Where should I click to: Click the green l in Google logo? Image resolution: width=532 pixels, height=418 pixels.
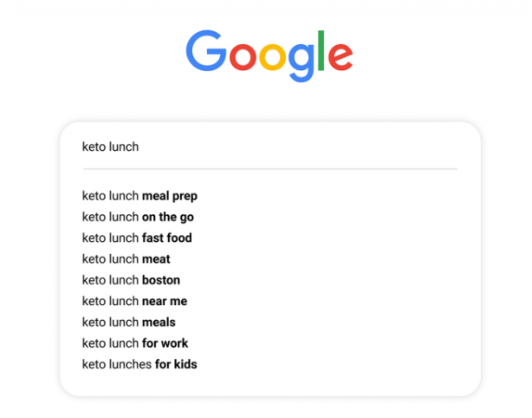point(321,50)
